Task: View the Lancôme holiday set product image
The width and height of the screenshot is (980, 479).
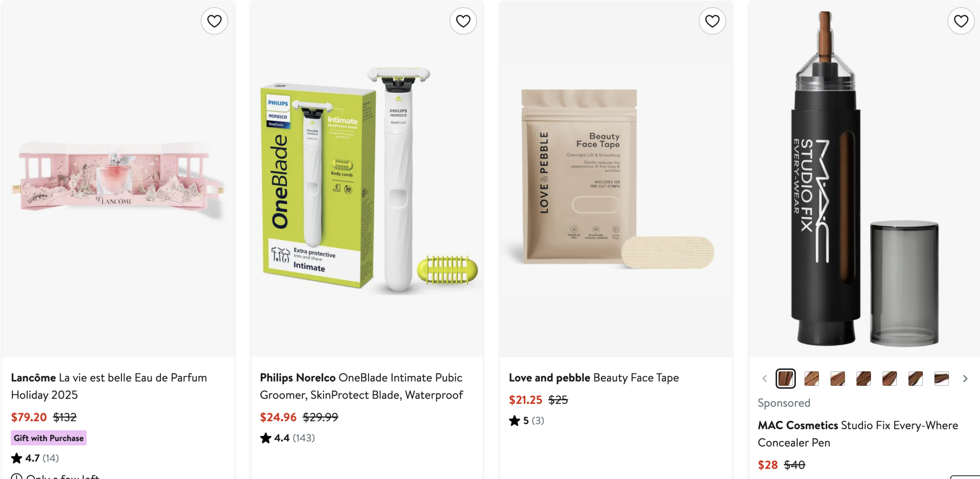Action: [x=118, y=179]
